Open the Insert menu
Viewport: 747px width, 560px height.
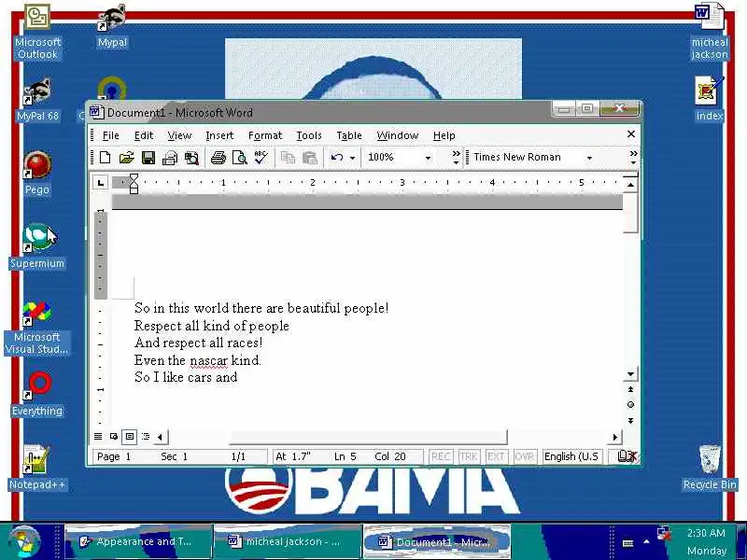point(219,135)
